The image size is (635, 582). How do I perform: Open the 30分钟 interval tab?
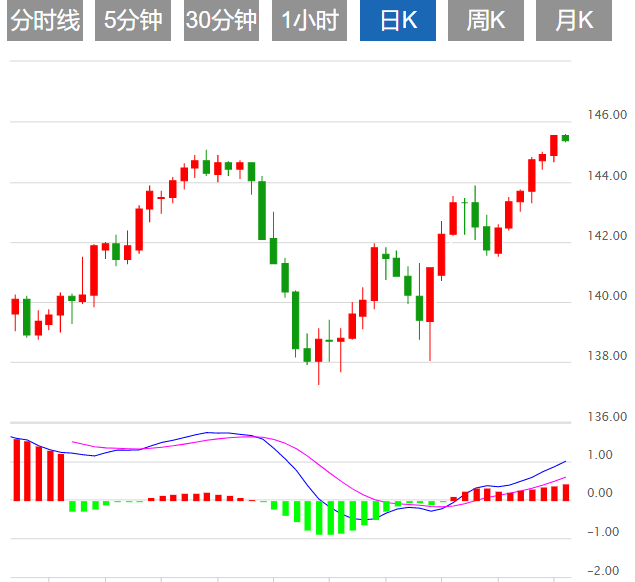[221, 21]
